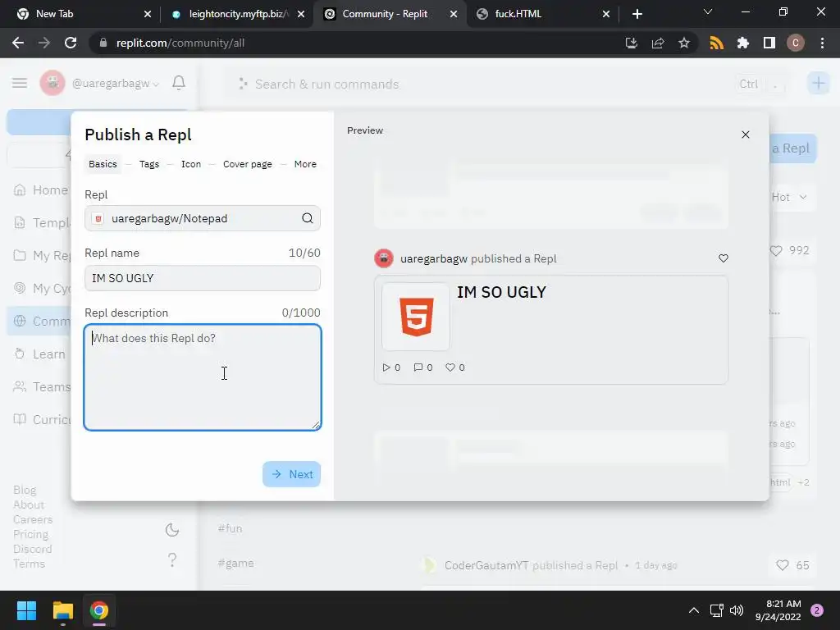Open the notifications bell
Image resolution: width=840 pixels, height=630 pixels.
(x=179, y=83)
